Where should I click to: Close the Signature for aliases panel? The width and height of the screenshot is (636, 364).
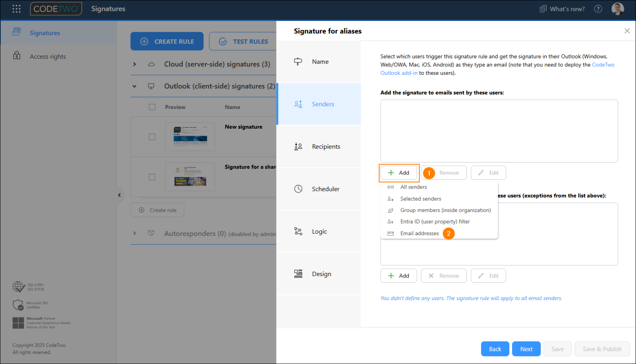click(627, 31)
